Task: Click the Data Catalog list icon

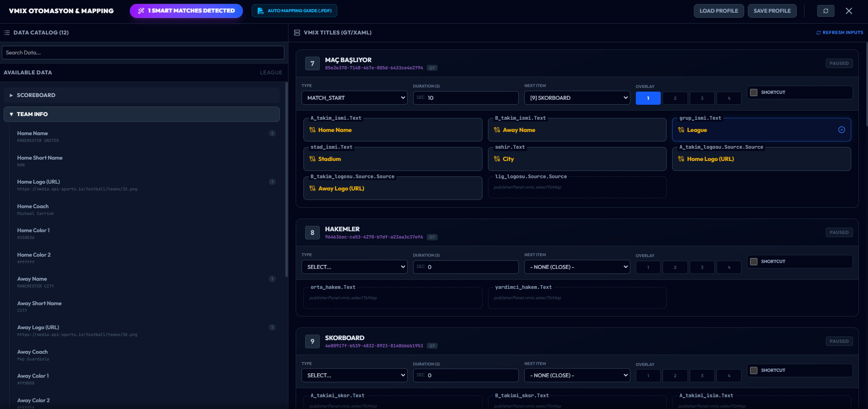Action: click(x=7, y=33)
